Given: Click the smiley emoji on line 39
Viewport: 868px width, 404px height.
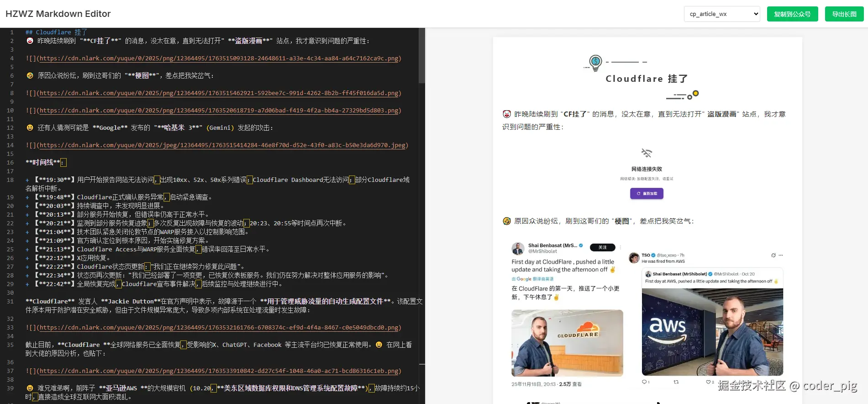Looking at the screenshot, I should click(x=30, y=388).
